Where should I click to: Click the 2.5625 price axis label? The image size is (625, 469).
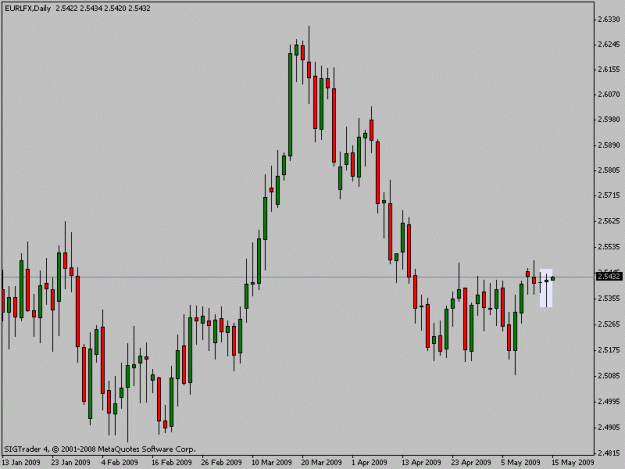pos(609,221)
